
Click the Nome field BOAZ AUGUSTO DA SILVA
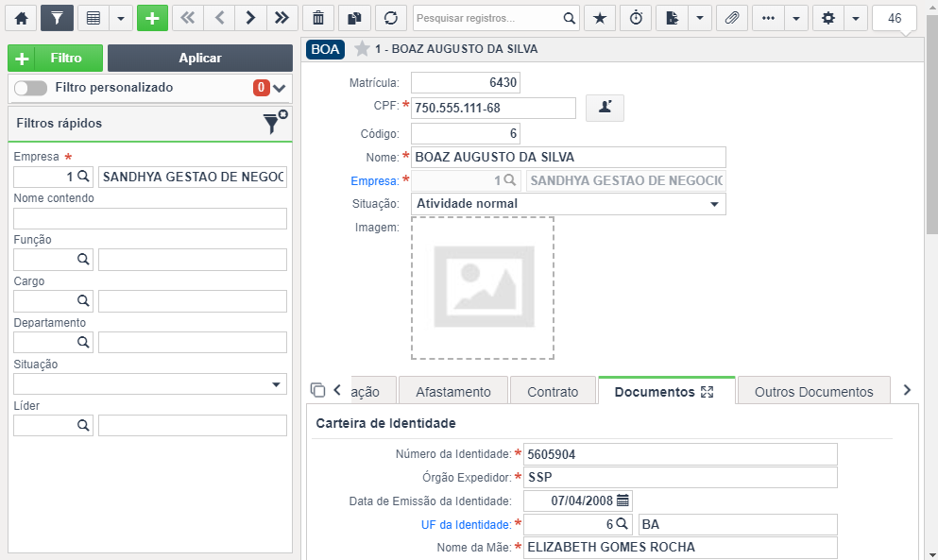[569, 158]
